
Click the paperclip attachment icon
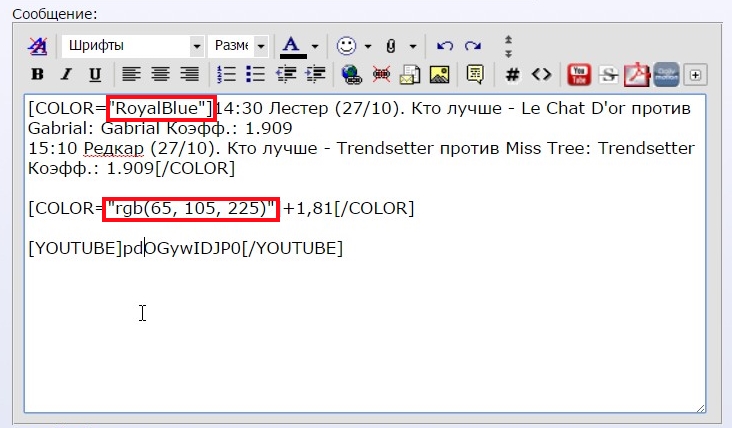(391, 46)
